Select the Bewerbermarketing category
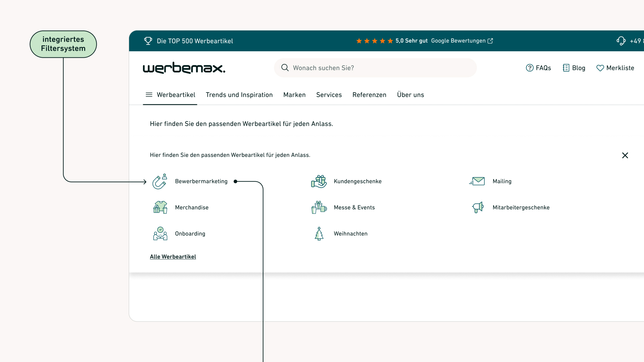Screen dimensions: 644x362 click(201, 181)
